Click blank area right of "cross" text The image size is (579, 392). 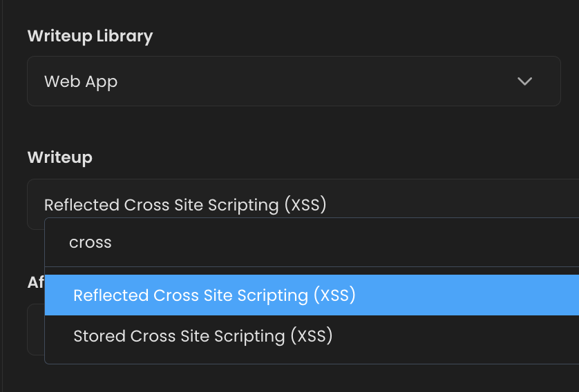click(345, 243)
